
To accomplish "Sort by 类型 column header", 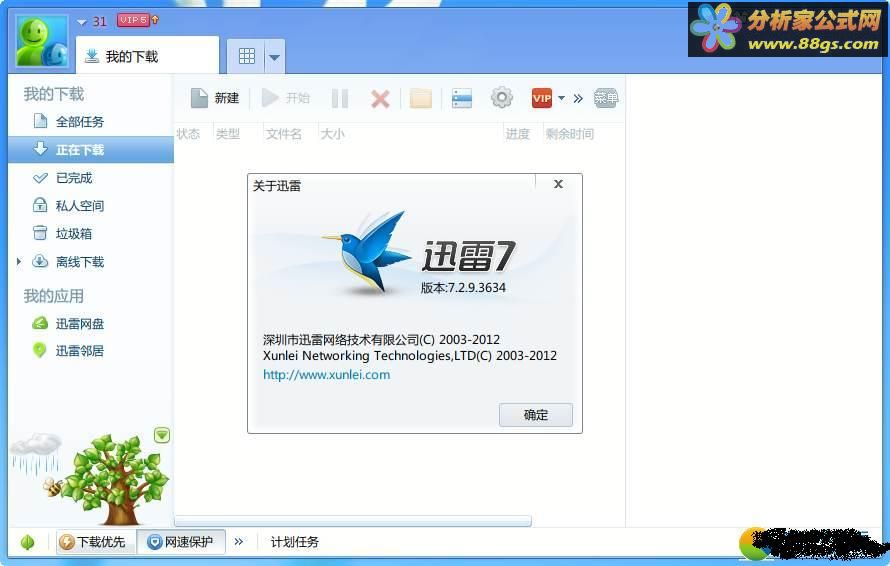I will click(228, 134).
